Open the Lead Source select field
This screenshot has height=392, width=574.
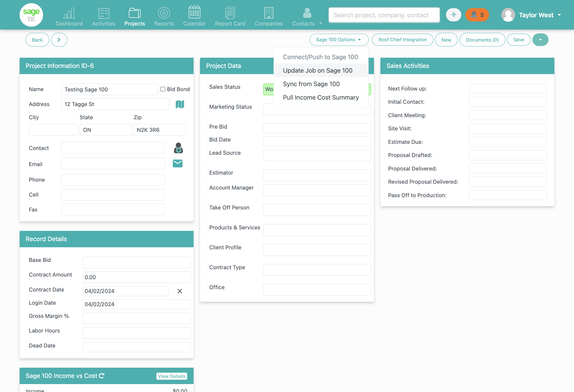click(317, 155)
